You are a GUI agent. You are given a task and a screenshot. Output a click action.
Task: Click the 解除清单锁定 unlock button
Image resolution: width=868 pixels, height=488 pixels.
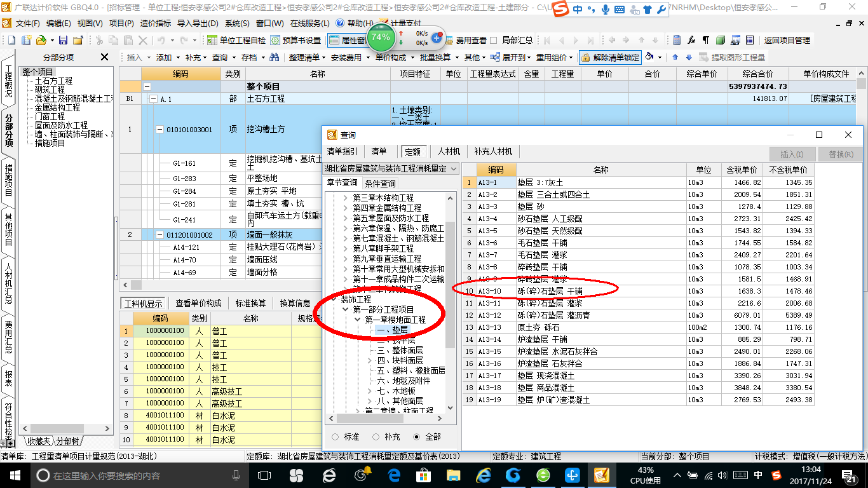click(x=609, y=57)
